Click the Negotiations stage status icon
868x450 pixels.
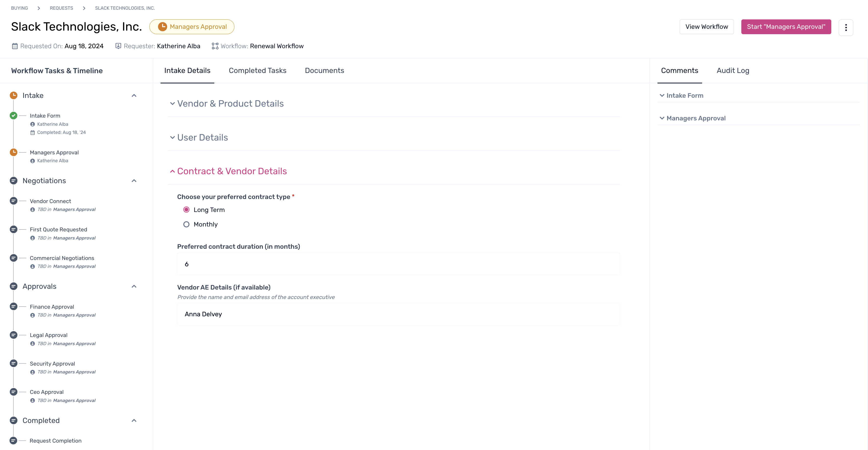(14, 181)
